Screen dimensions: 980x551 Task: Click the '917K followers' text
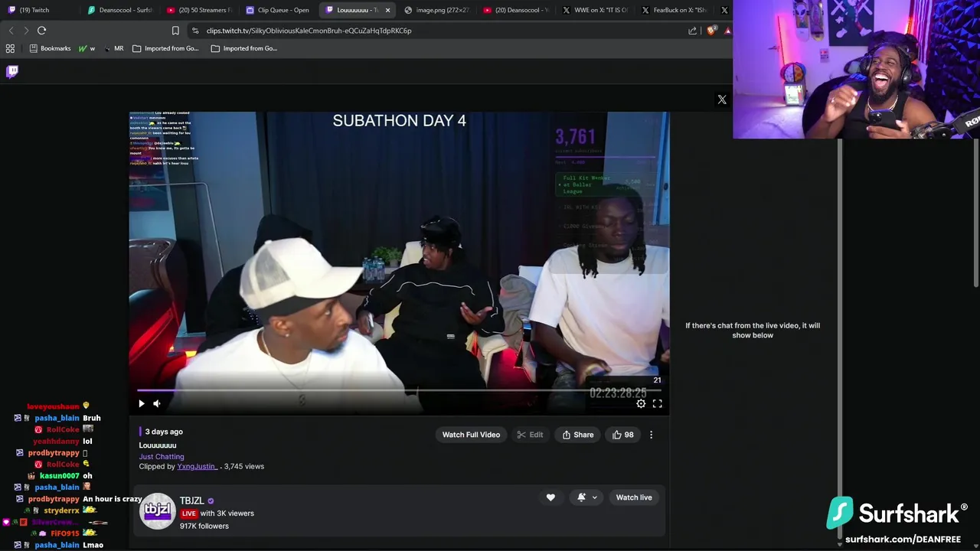tap(204, 526)
